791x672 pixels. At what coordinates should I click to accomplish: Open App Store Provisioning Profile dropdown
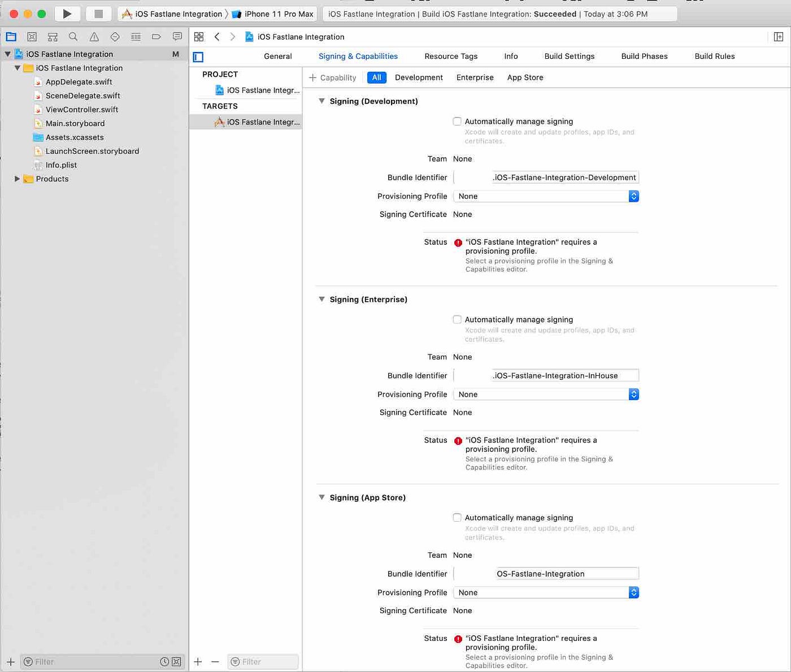(x=546, y=592)
